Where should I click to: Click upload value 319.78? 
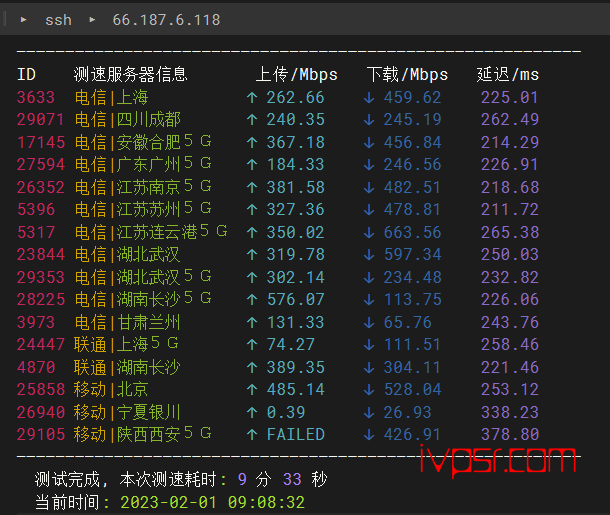(x=295, y=254)
